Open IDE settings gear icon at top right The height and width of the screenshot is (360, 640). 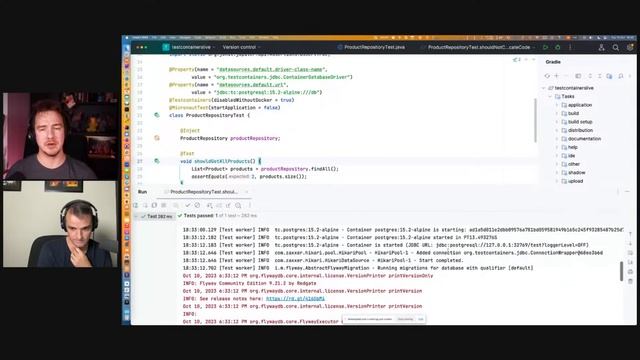(x=630, y=48)
